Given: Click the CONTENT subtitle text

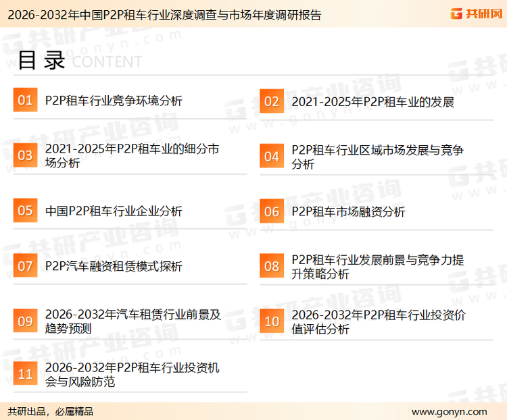Looking at the screenshot, I should tap(107, 61).
